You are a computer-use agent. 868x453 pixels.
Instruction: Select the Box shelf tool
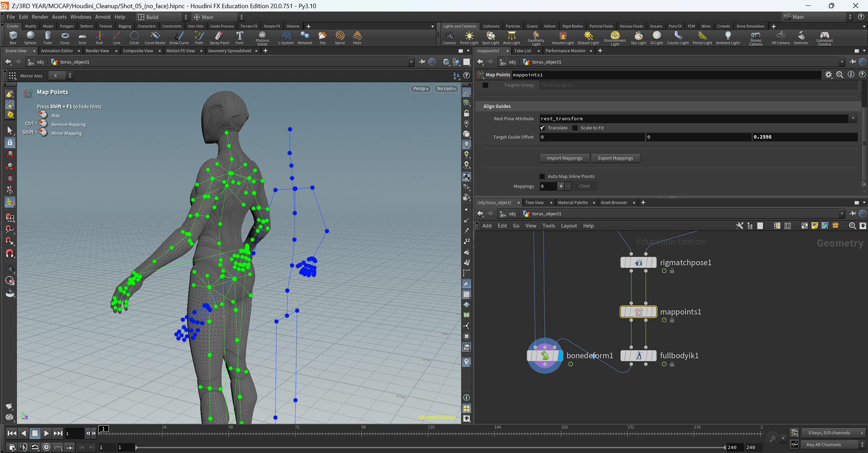(x=13, y=38)
